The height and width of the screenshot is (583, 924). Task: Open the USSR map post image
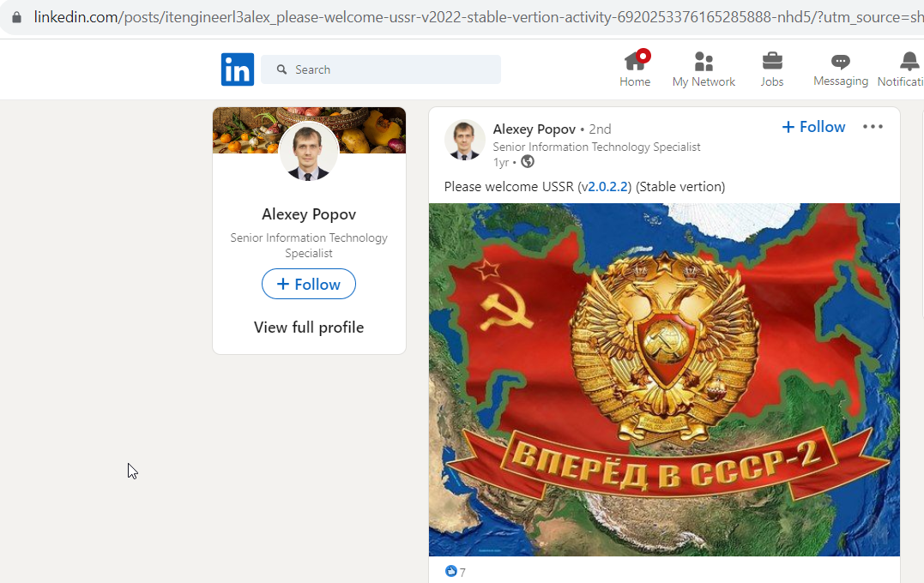point(664,380)
